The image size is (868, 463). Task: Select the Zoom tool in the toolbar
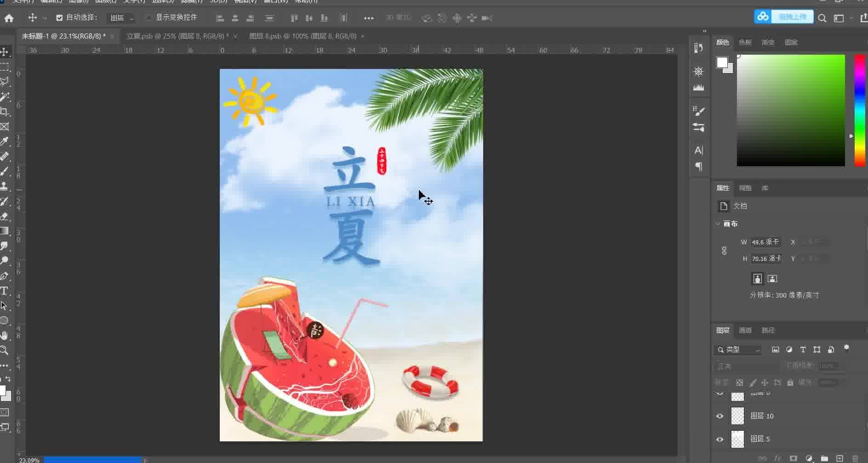tap(5, 350)
